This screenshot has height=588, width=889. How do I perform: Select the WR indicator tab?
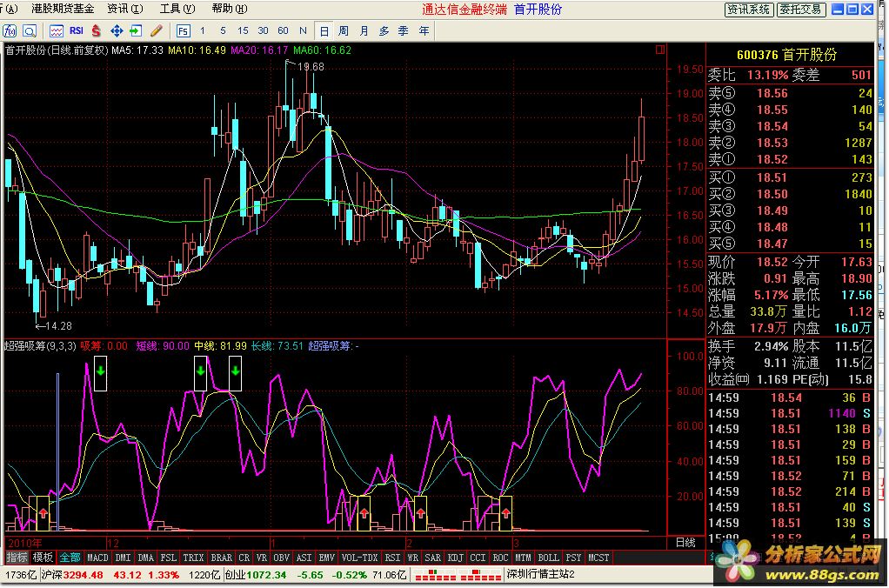pyautogui.click(x=412, y=558)
